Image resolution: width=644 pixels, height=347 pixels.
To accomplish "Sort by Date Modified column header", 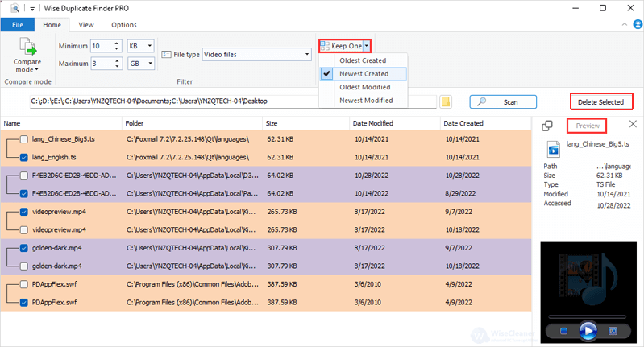I will click(395, 123).
